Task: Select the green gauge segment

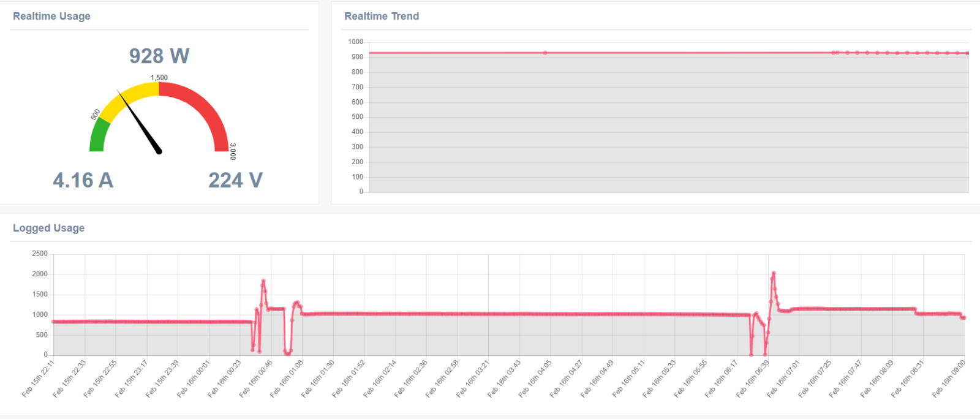Action: point(98,136)
